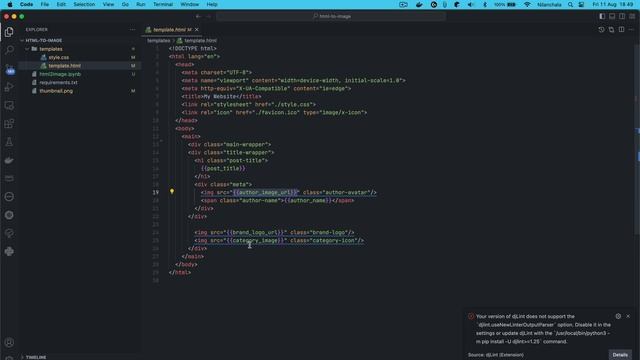Open the Search view in activity bar
This screenshot has height=360, width=640.
pyautogui.click(x=9, y=50)
